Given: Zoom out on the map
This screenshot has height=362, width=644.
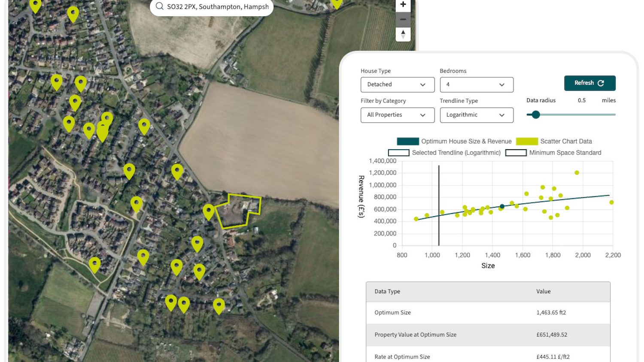Looking at the screenshot, I should 403,19.
